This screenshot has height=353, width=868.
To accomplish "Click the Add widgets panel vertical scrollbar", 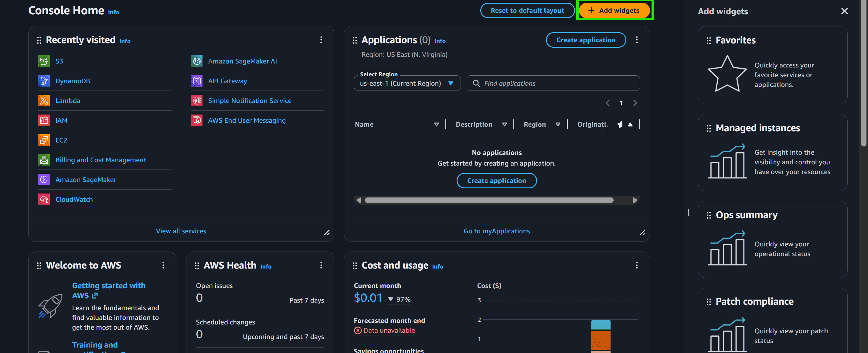I will [863, 73].
